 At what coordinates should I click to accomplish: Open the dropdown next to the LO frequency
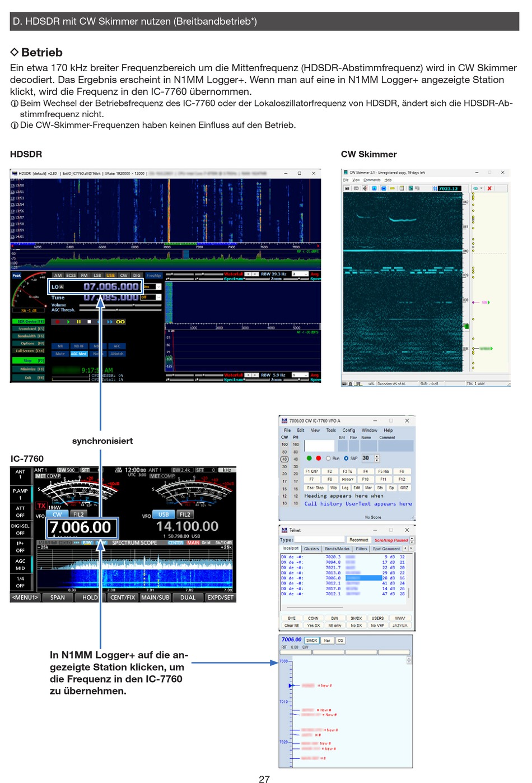(158, 286)
